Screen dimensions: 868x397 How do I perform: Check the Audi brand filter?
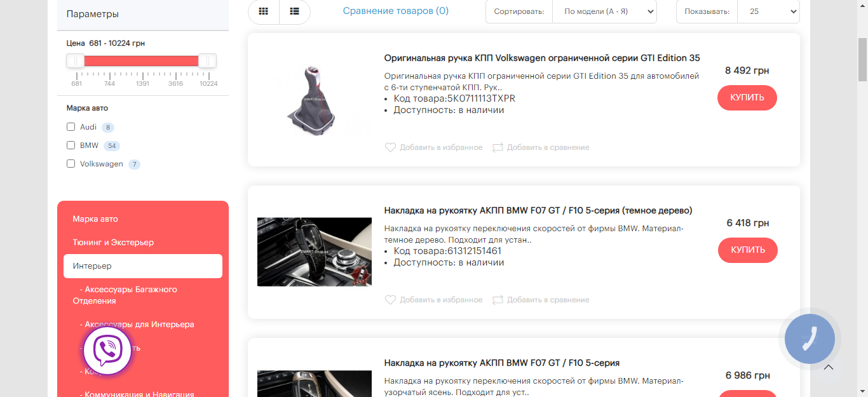(71, 127)
